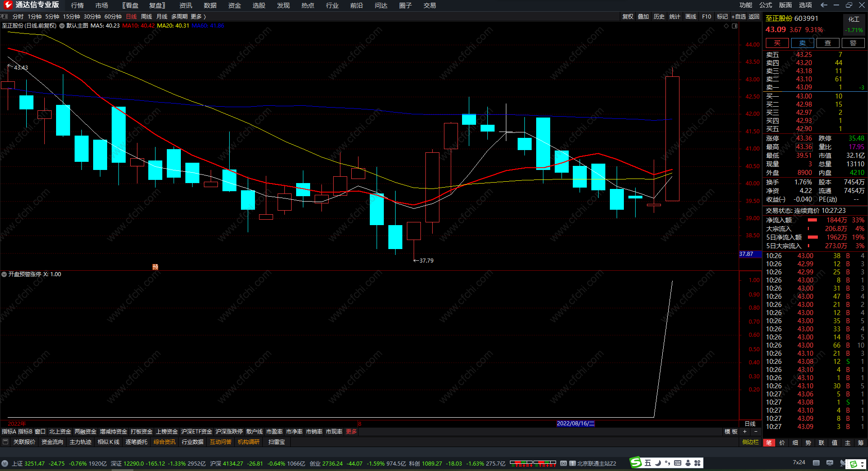Screen dimensions: 868x471
Task: Click the settings circle icon beside 默认主图
Action: click(62, 26)
